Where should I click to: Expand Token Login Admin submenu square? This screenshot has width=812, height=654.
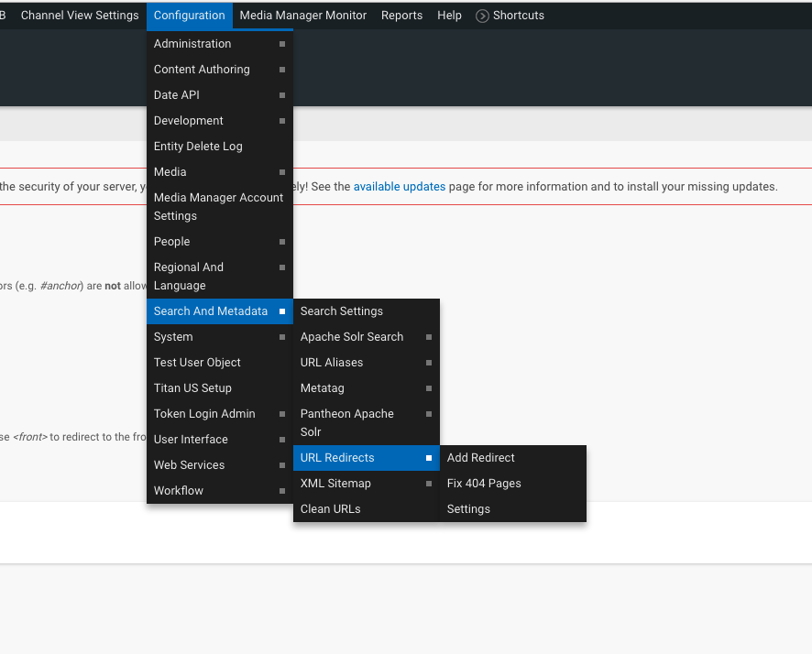[282, 414]
